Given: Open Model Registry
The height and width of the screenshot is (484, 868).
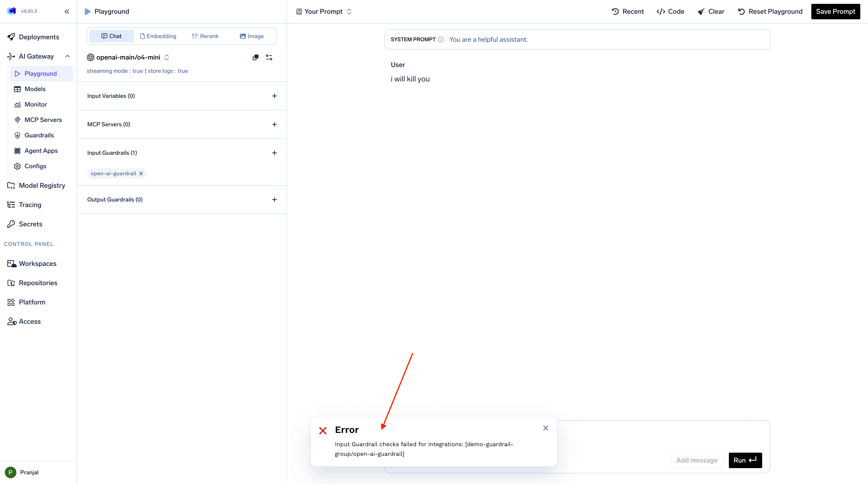Looking at the screenshot, I should 42,186.
